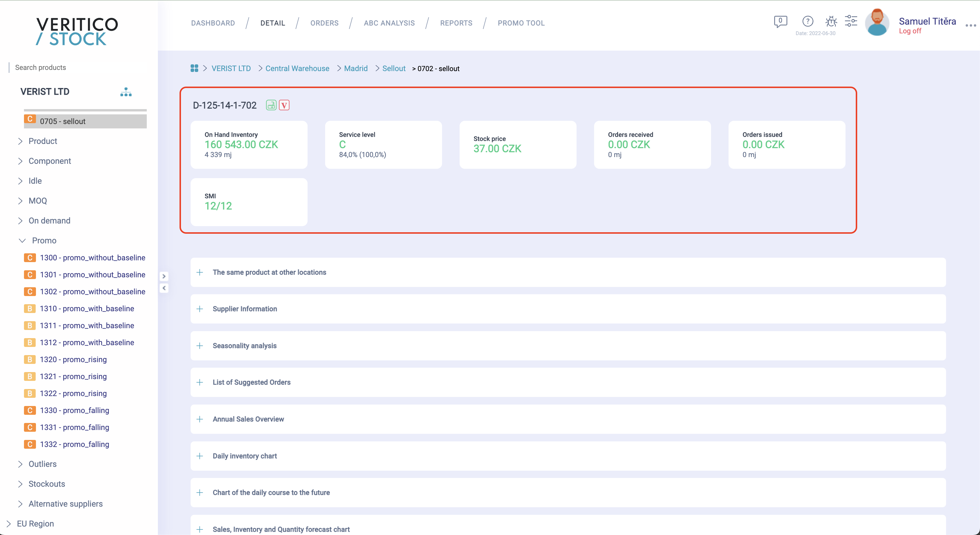Click the green icon next to D-125-14-1-702
The height and width of the screenshot is (535, 980).
271,105
